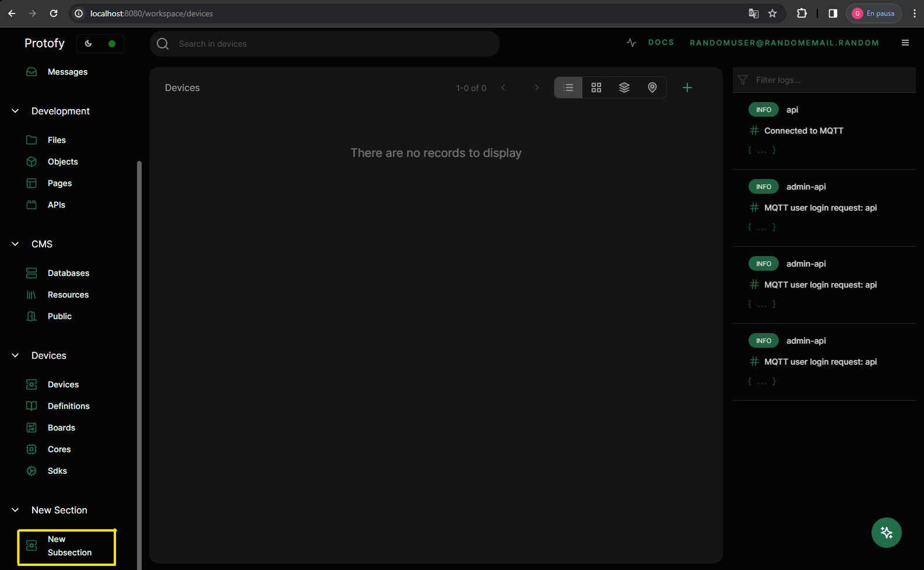Go to previous page of devices

[503, 88]
